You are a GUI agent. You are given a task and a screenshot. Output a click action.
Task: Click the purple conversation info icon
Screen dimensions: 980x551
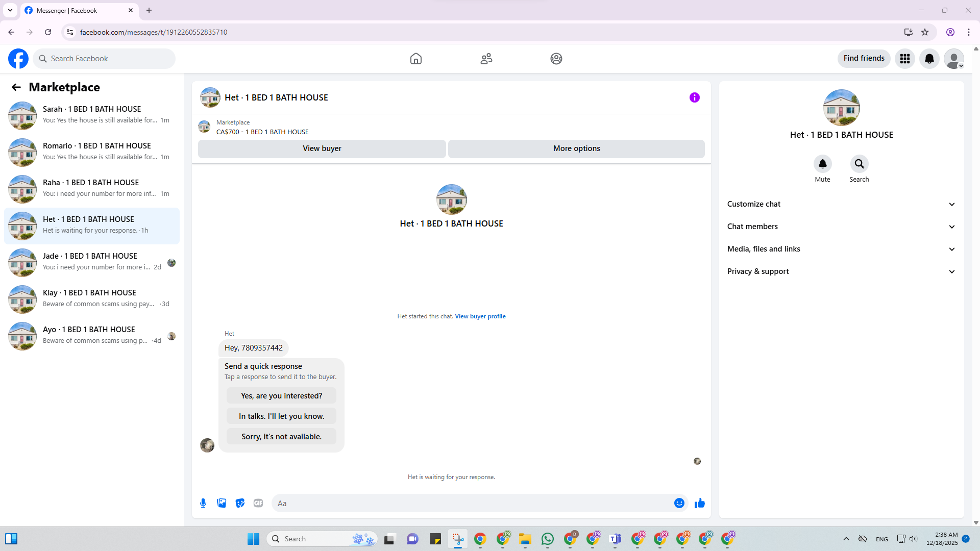pos(694,97)
